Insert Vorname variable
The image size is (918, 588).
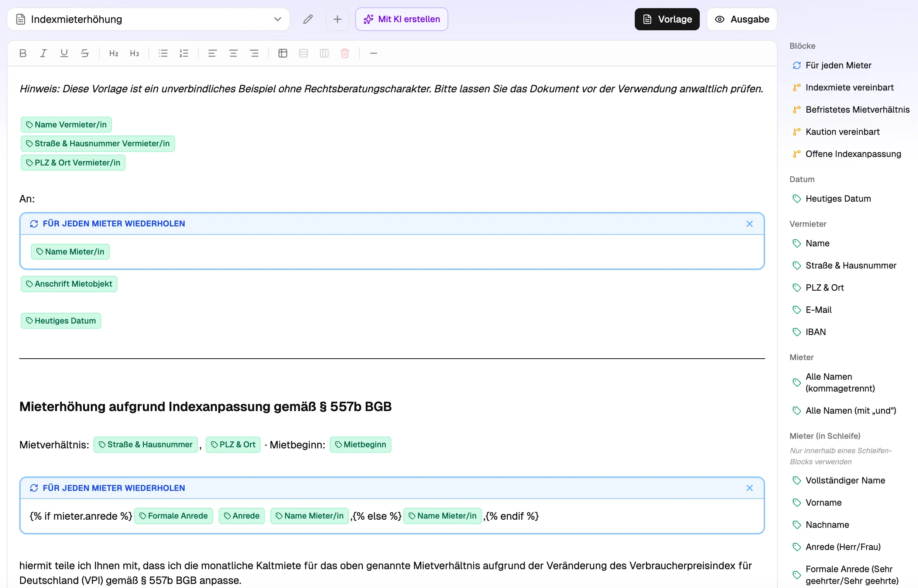(817, 502)
